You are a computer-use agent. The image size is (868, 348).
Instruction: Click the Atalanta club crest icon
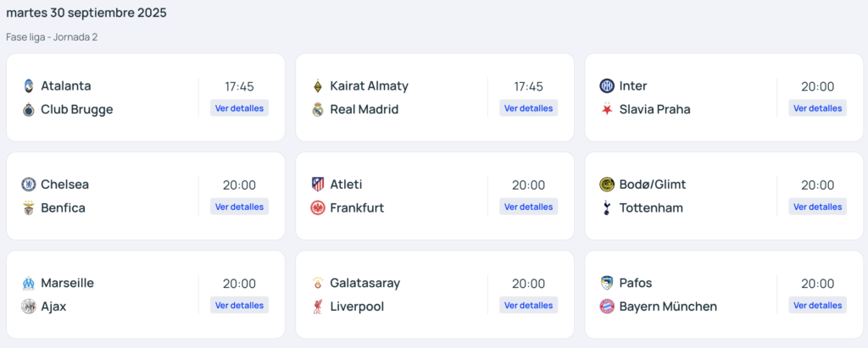(x=29, y=86)
